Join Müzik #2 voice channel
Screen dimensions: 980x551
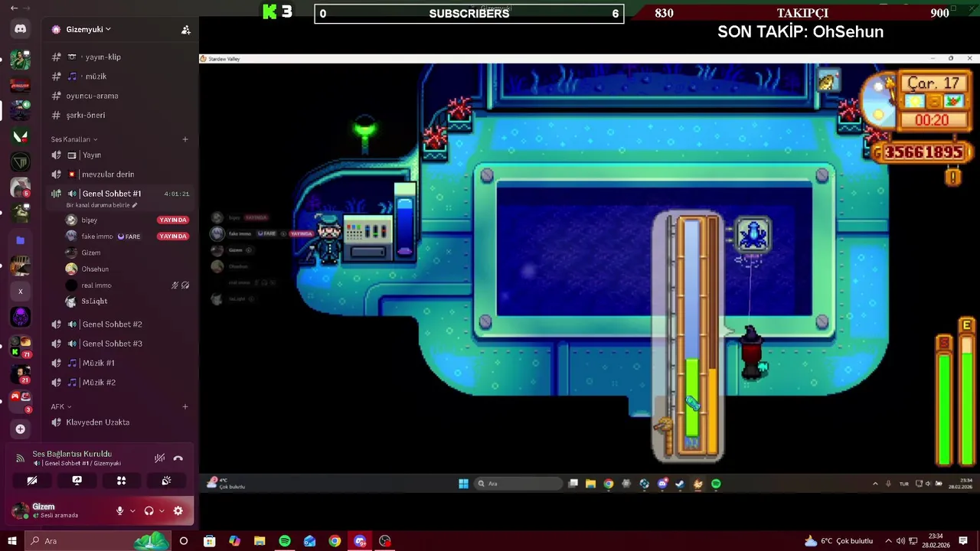[x=119, y=382]
